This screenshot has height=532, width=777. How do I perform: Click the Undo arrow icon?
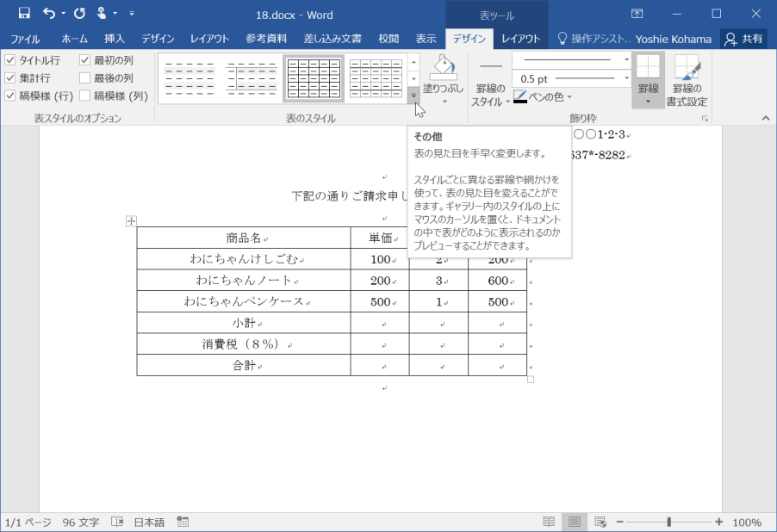51,14
